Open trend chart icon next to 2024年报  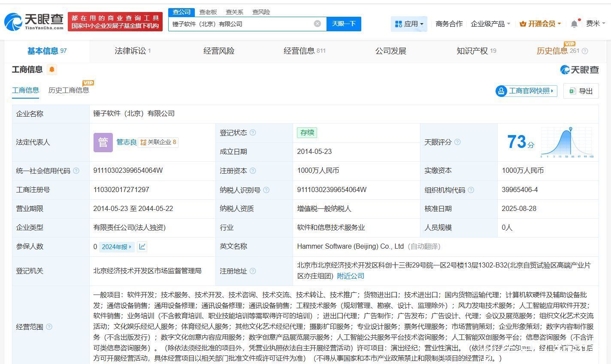point(142,247)
